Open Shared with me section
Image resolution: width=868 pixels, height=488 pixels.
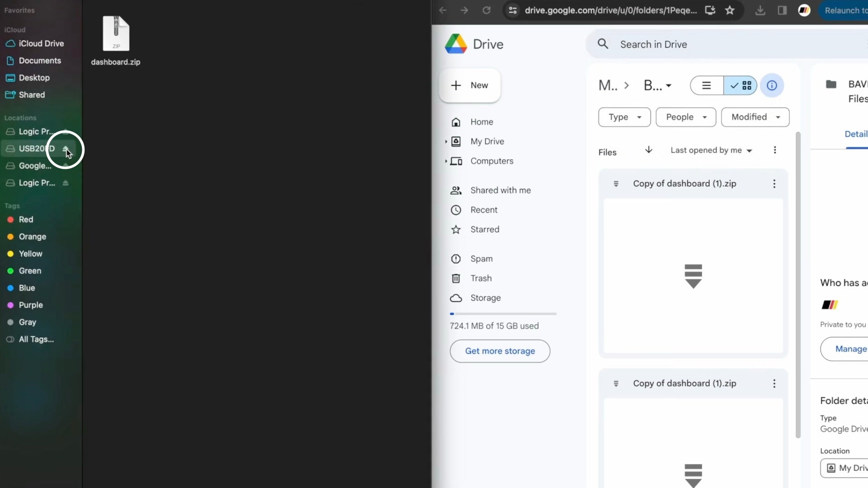pos(500,190)
